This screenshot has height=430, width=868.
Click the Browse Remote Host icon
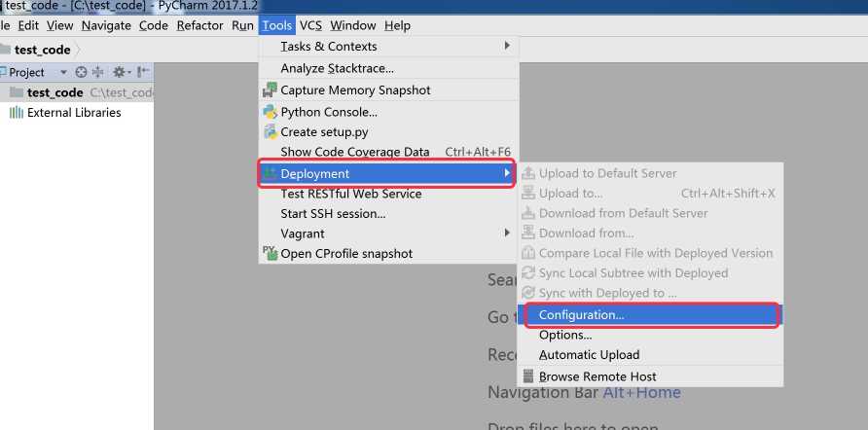528,376
